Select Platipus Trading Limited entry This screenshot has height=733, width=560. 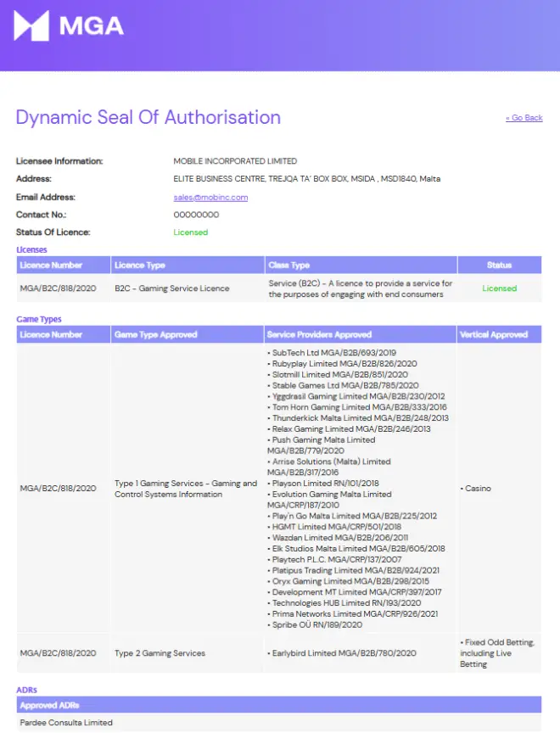pos(353,570)
